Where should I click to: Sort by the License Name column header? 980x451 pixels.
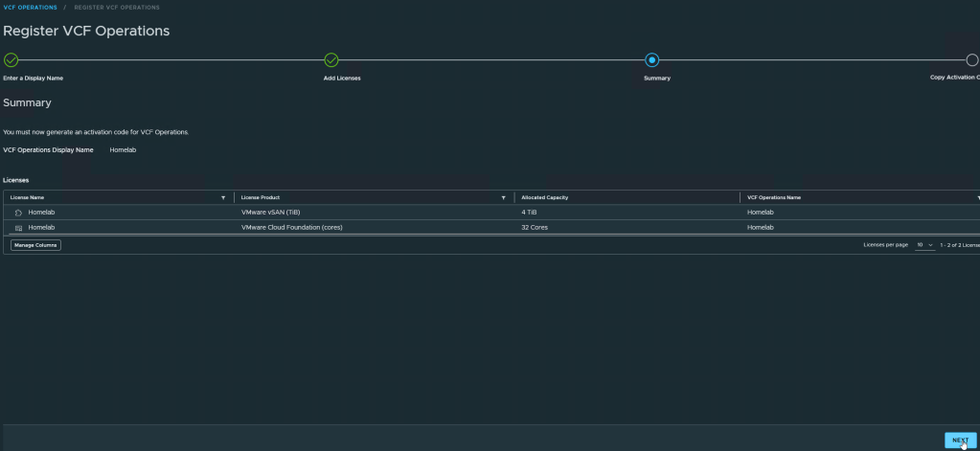[27, 197]
